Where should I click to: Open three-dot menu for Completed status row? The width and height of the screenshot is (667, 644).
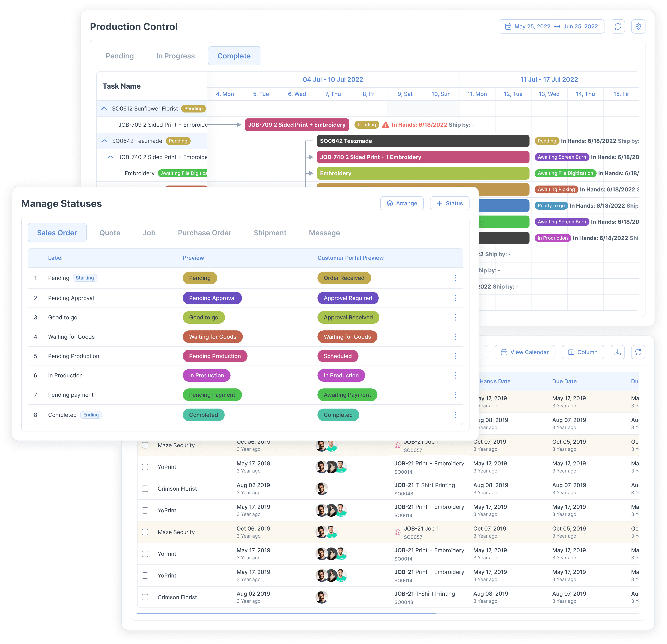(x=455, y=415)
